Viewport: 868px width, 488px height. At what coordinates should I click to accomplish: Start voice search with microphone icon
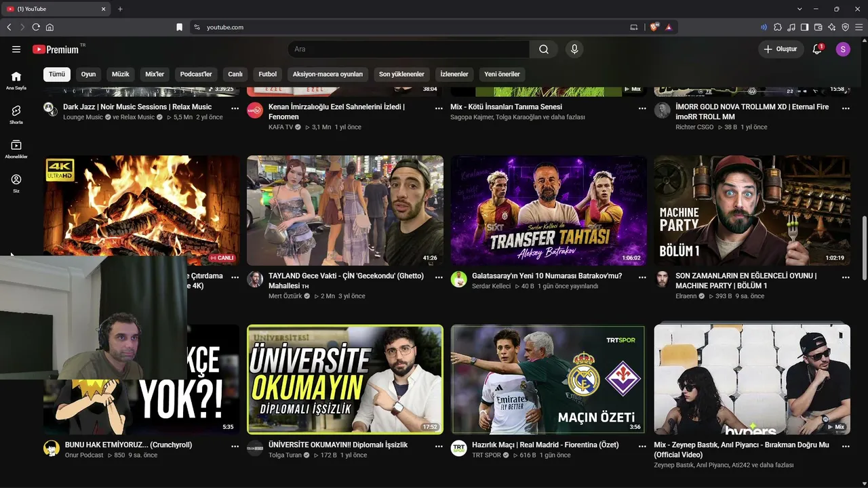tap(574, 49)
